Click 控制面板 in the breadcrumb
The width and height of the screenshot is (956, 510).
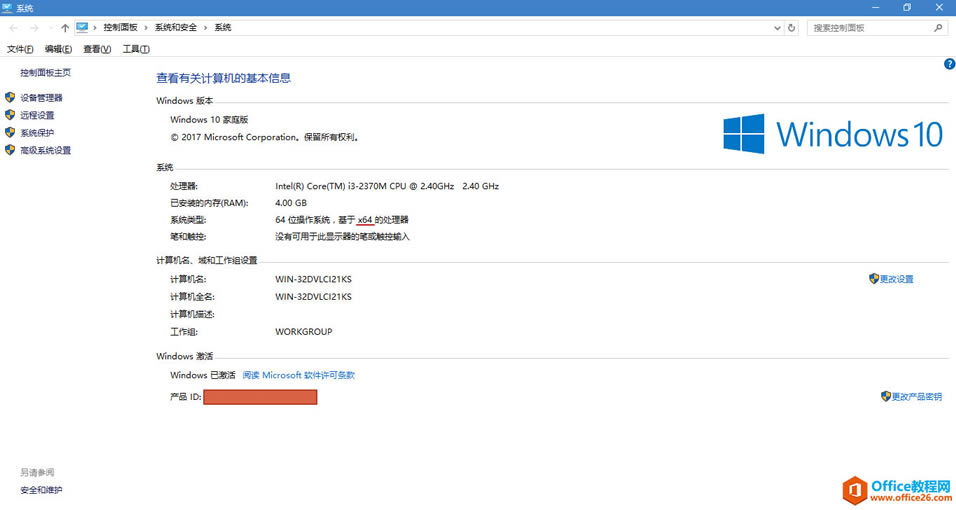click(x=120, y=27)
